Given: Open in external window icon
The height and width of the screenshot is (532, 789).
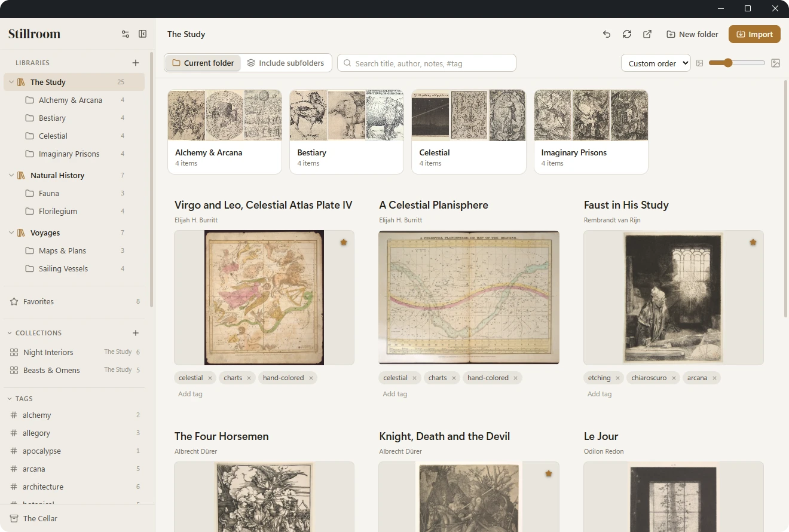Looking at the screenshot, I should point(647,34).
